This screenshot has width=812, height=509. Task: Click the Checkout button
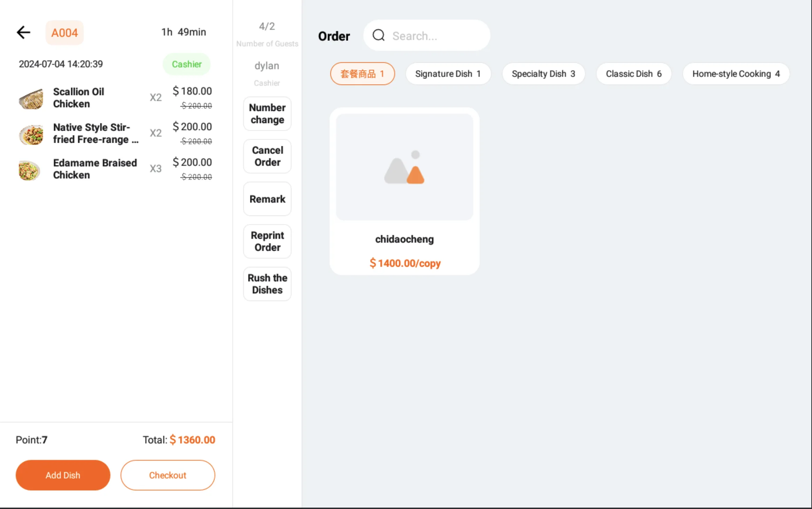pyautogui.click(x=168, y=475)
